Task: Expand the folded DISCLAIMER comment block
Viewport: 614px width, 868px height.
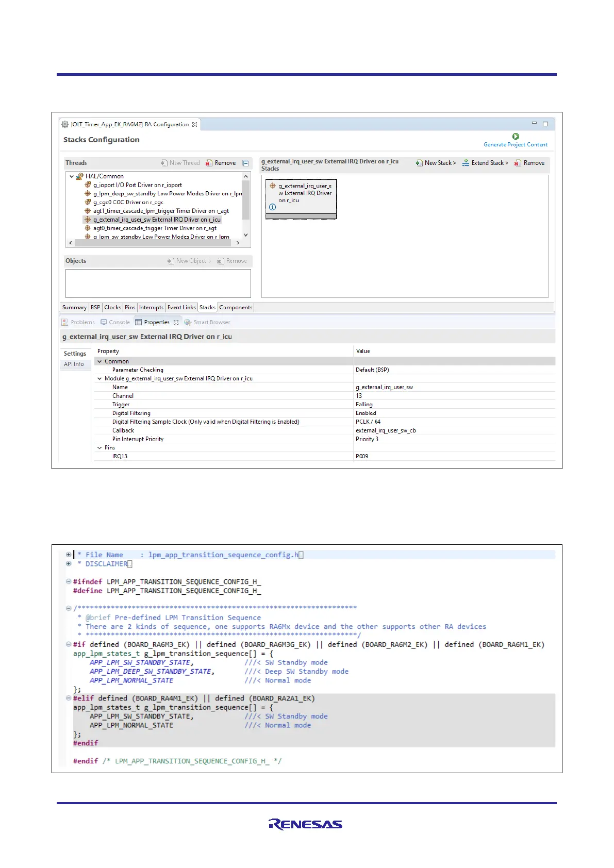Action: click(x=69, y=563)
